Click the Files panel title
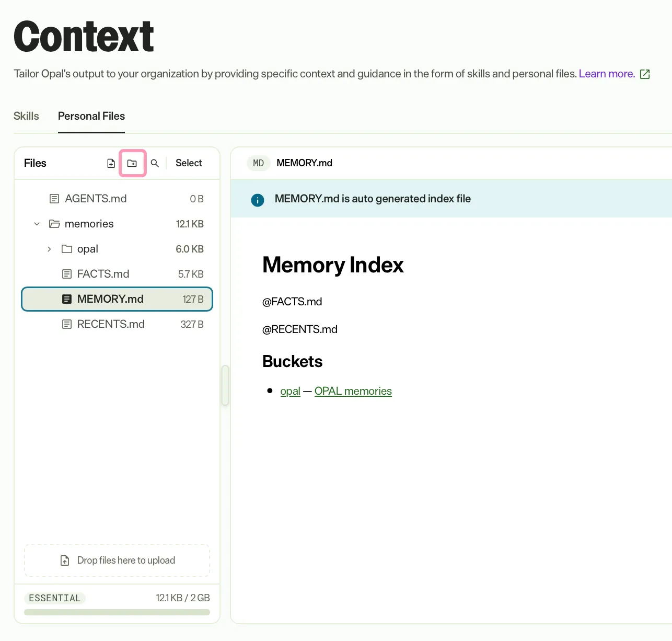Screen dimensions: 672x641 coord(35,163)
